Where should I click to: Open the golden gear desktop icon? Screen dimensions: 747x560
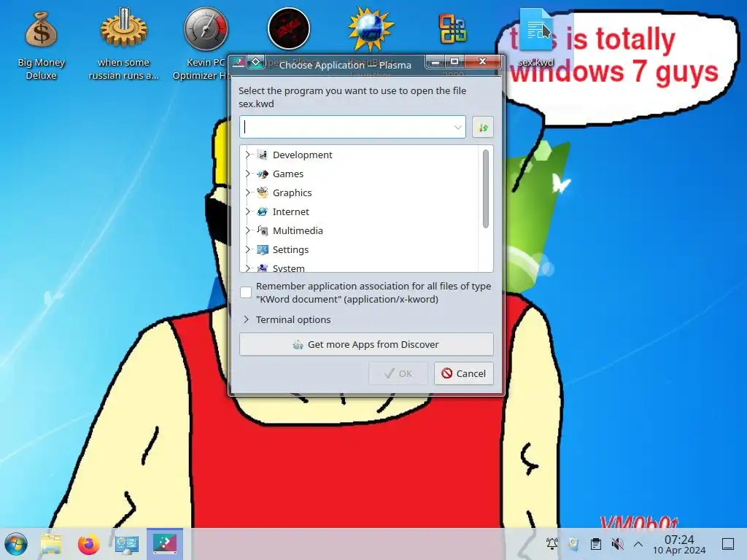point(124,28)
